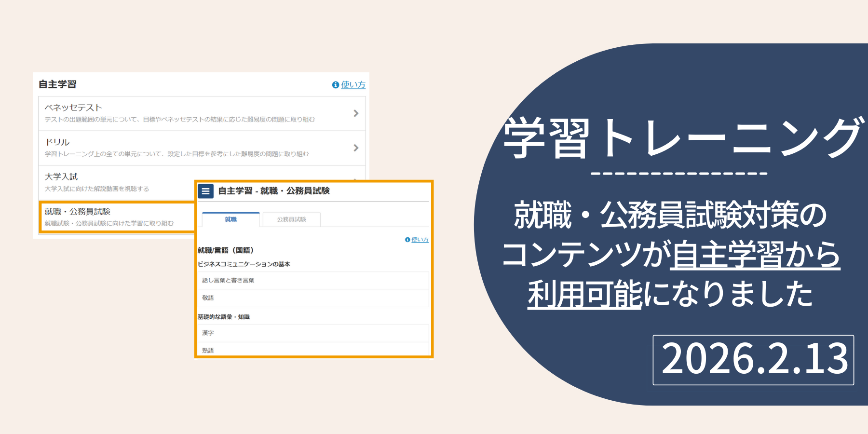Switch to the 公務員試験 tab
The height and width of the screenshot is (434, 868).
(x=292, y=219)
